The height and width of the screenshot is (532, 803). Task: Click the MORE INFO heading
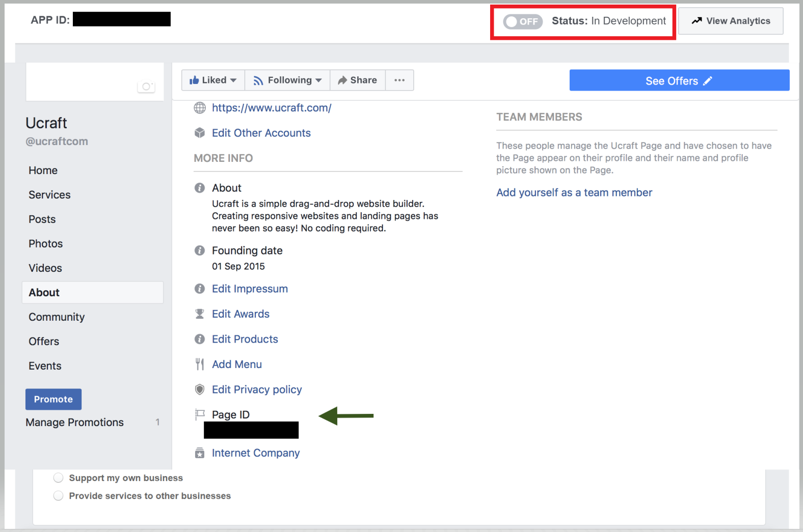(223, 158)
